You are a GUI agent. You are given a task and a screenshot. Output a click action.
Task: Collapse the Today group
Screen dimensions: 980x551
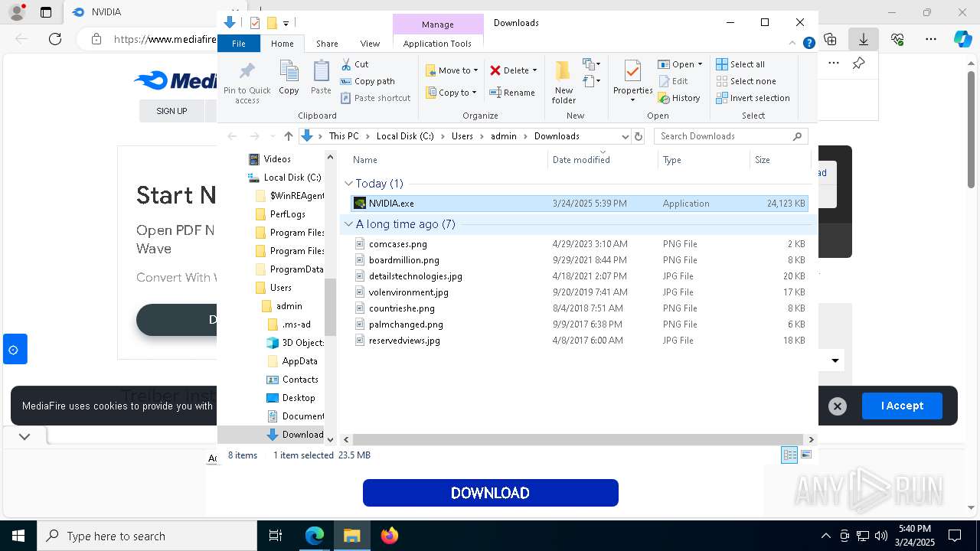(348, 184)
